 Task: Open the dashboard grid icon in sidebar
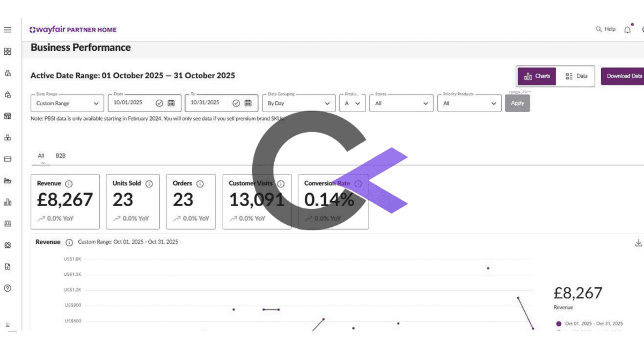(8, 52)
